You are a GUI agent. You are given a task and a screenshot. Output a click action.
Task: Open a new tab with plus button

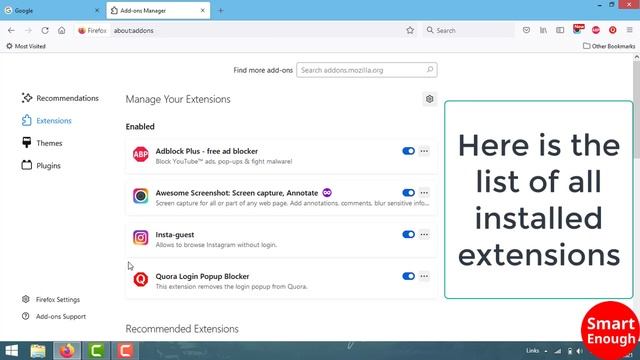[x=220, y=11]
